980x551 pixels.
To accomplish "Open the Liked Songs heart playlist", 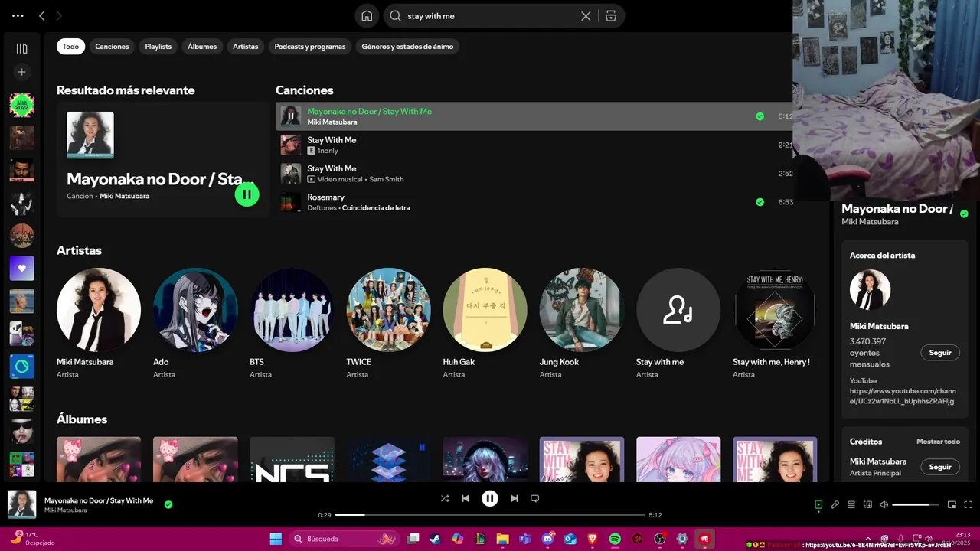I will (21, 269).
